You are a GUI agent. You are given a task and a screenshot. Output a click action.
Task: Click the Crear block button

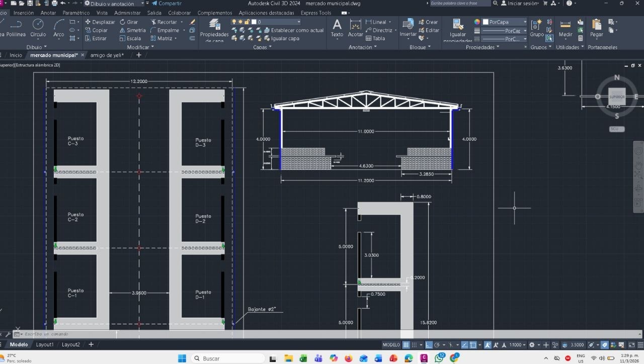[x=428, y=22]
